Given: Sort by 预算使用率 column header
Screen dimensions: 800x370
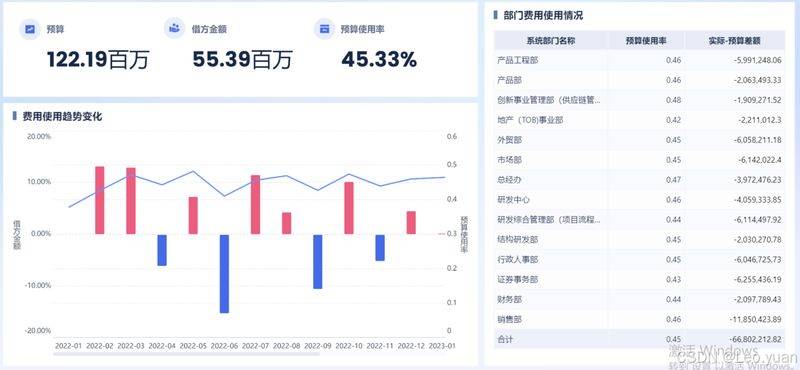Looking at the screenshot, I should pyautogui.click(x=646, y=41).
